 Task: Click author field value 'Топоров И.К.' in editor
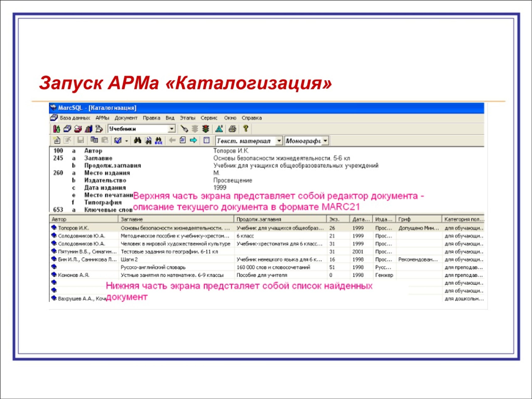231,151
